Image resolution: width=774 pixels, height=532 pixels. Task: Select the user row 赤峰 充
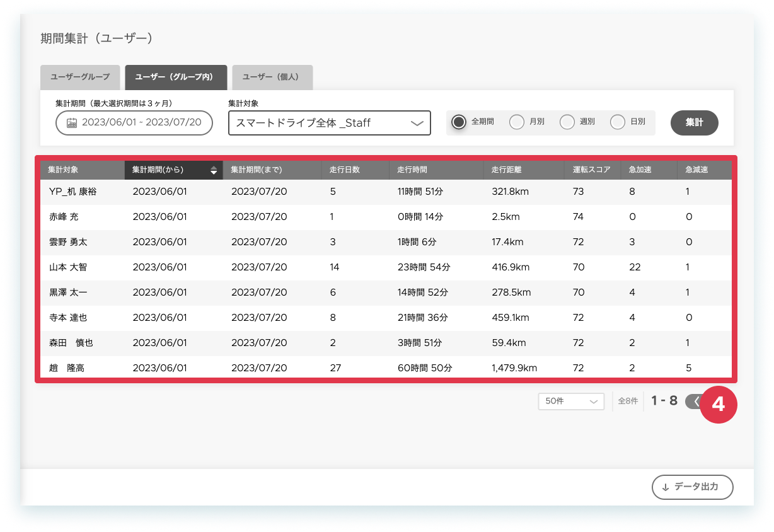point(386,217)
